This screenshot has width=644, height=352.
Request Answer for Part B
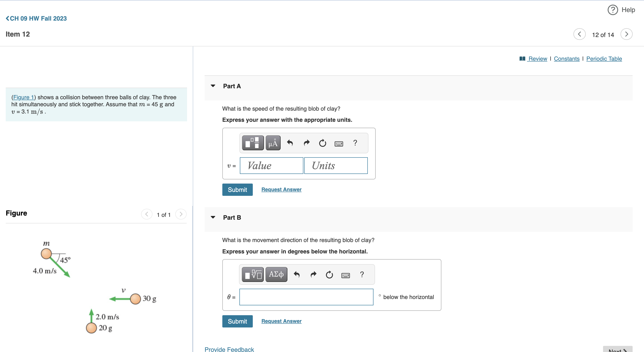(x=281, y=321)
